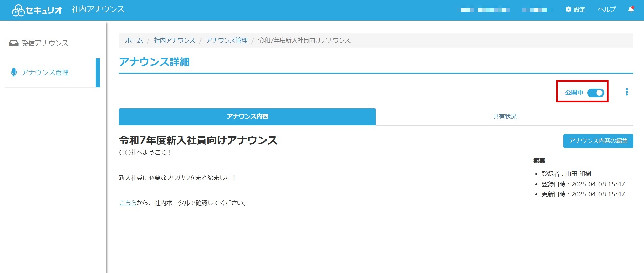Open the 設定 gear menu
Screen dimensions: 644x273
[576, 10]
